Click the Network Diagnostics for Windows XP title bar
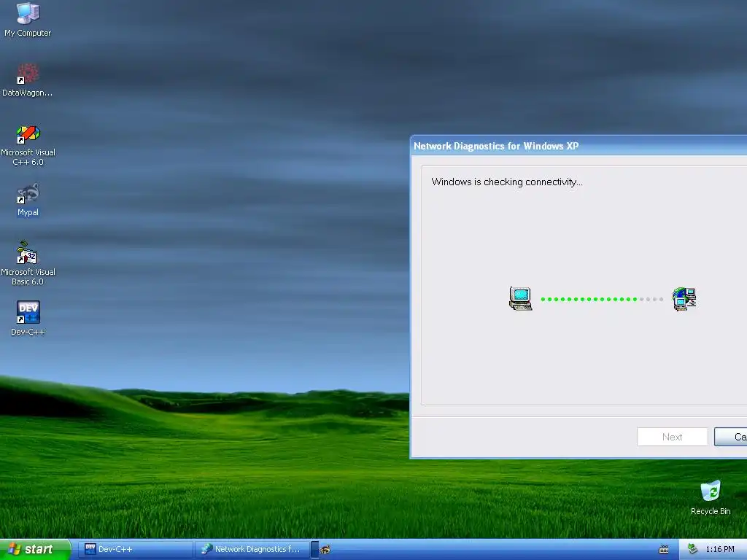 click(x=578, y=146)
